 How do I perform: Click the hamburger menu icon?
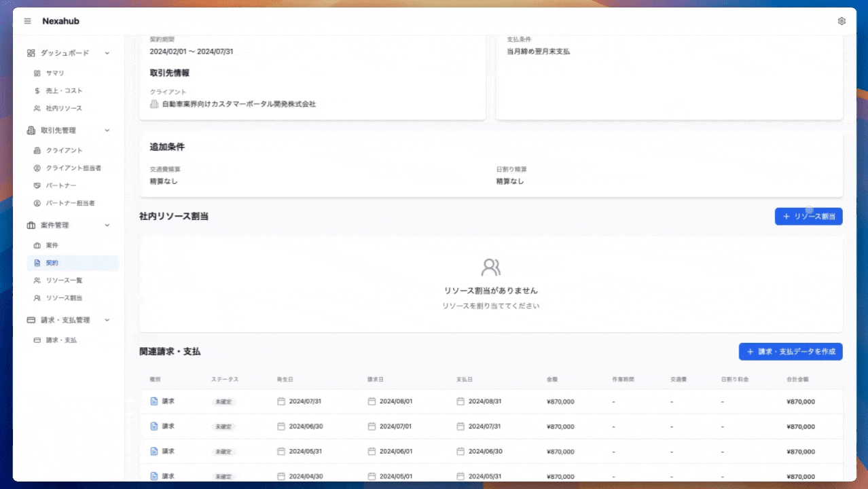(x=28, y=21)
